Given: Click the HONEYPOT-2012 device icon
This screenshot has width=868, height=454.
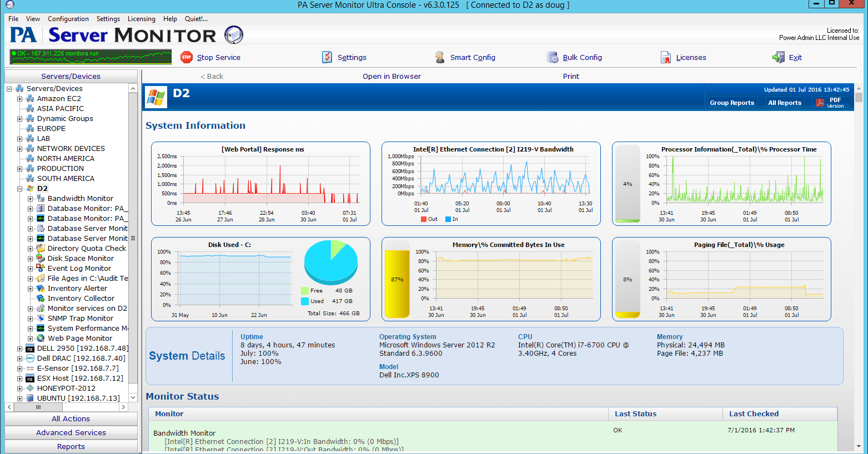Looking at the screenshot, I should 30,388.
